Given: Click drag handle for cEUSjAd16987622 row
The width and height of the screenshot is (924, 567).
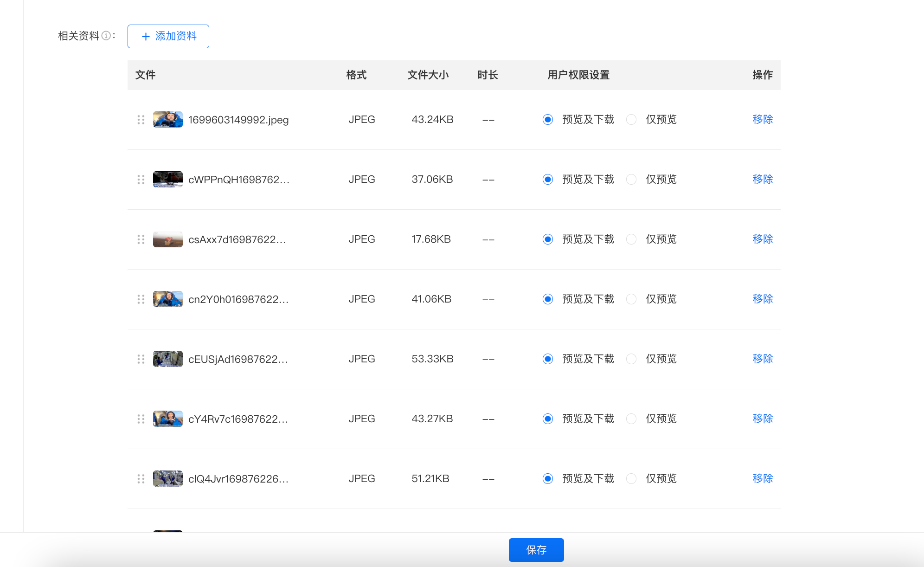Looking at the screenshot, I should click(141, 359).
